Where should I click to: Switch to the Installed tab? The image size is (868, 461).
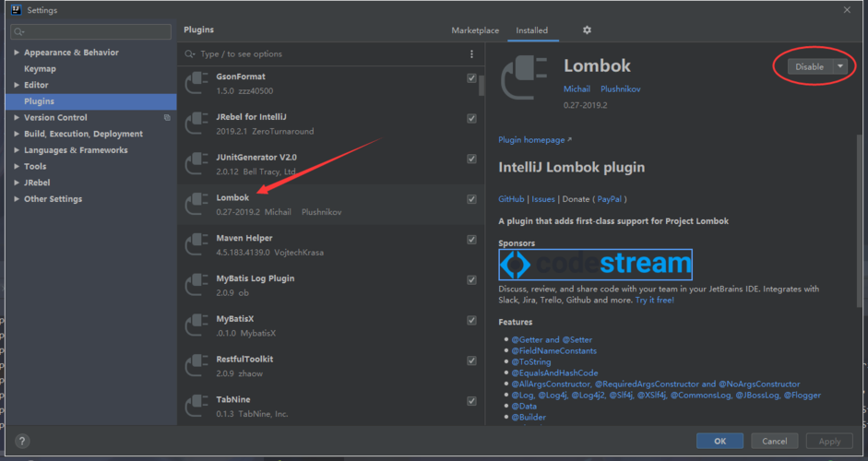532,30
